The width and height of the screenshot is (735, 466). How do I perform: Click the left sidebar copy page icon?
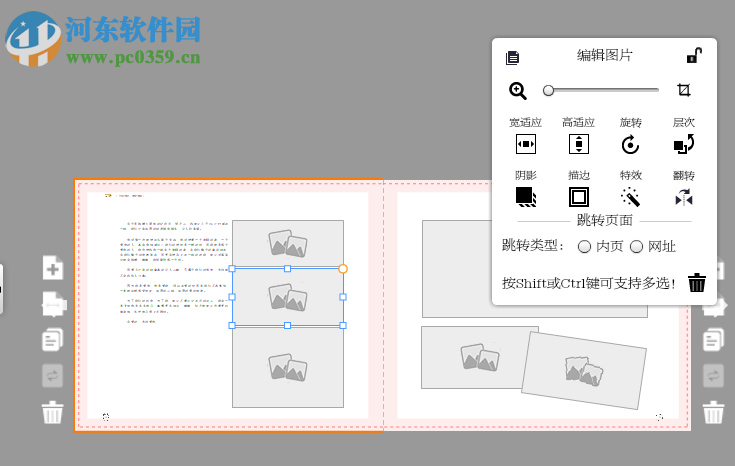(x=52, y=339)
